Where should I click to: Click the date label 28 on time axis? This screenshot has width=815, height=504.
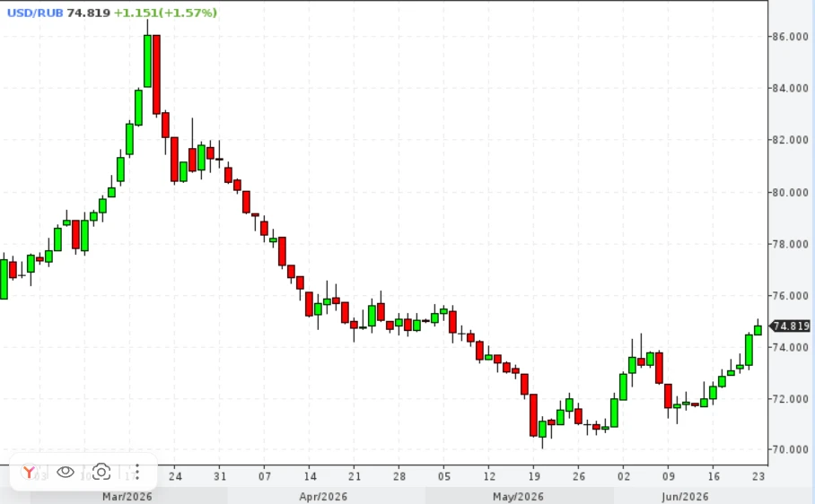click(399, 476)
